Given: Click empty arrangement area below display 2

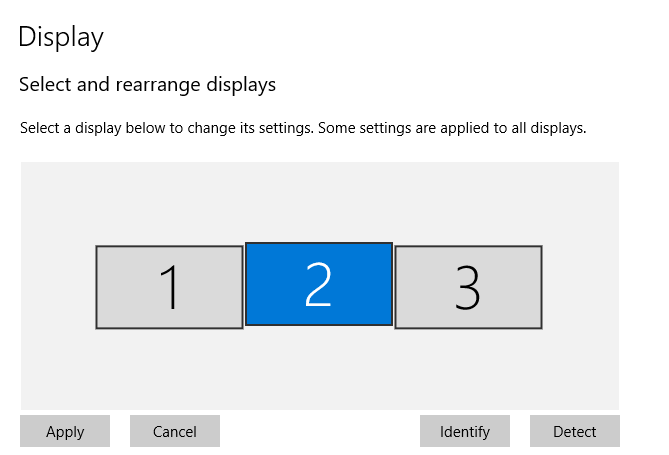Looking at the screenshot, I should pyautogui.click(x=318, y=368).
